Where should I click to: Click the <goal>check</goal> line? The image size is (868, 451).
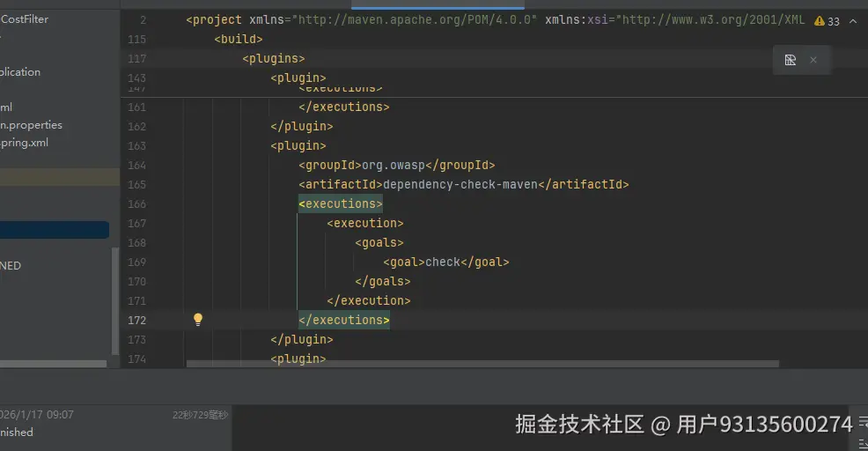[445, 262]
